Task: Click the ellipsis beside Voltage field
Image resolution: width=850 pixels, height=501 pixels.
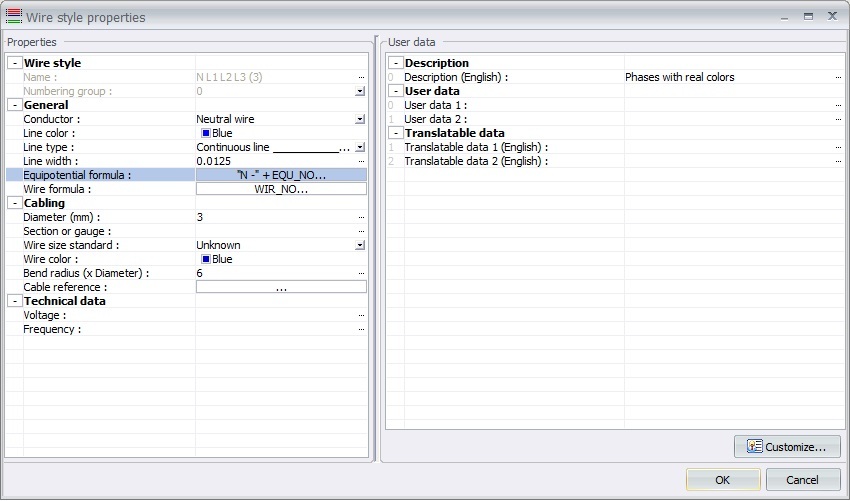Action: click(361, 315)
